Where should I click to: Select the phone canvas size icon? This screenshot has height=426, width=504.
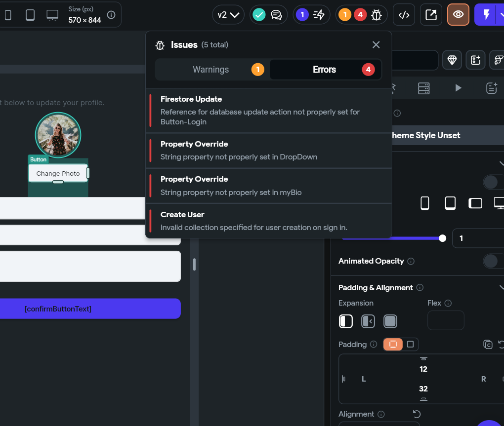pos(8,15)
